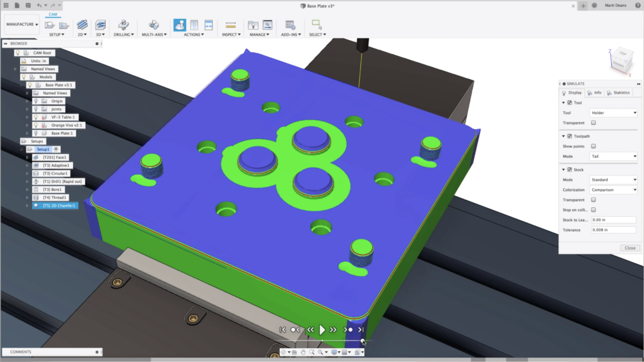Enable Transparent checkbox under Stock
This screenshot has height=362, width=644.
tap(594, 200)
